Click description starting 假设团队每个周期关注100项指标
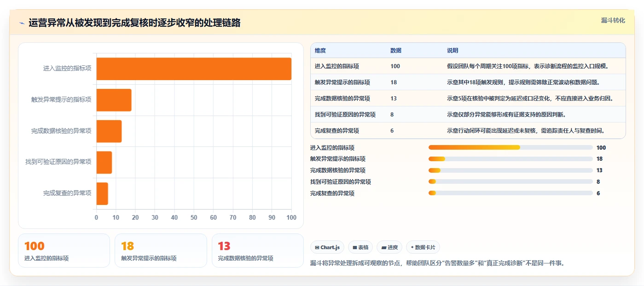644x286 pixels. coord(528,66)
